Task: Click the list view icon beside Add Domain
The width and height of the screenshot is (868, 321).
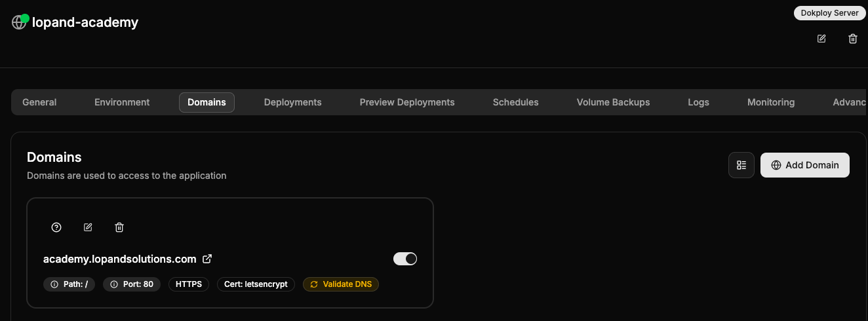Action: (x=741, y=165)
